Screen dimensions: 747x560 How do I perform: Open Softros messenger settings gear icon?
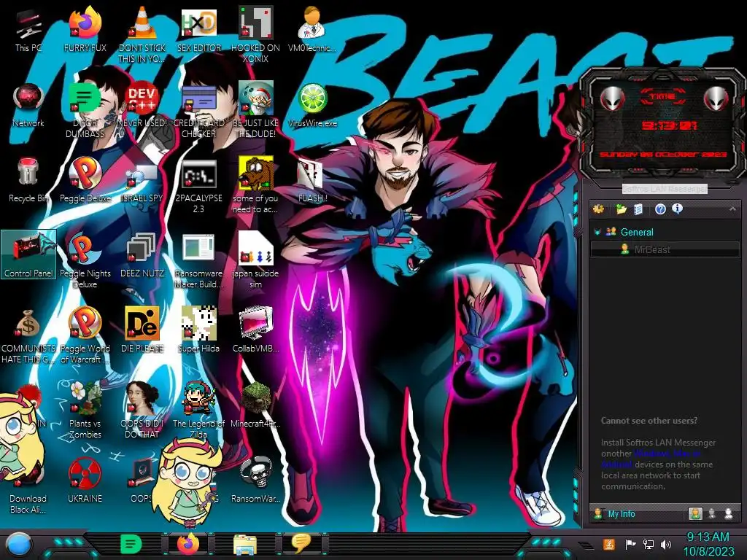tap(598, 209)
